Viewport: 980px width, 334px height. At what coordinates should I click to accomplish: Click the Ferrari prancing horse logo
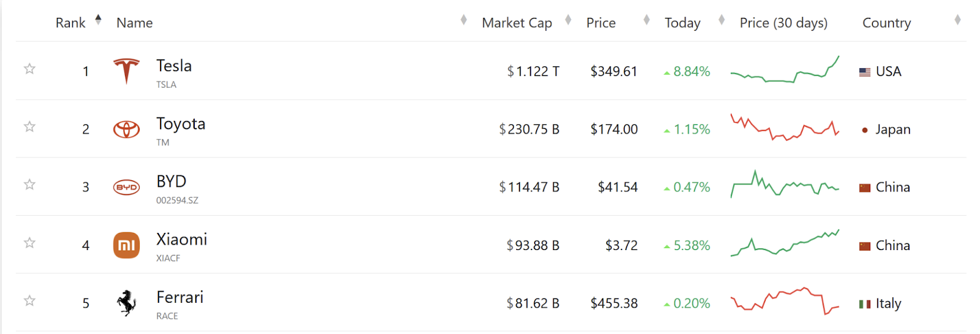[x=127, y=303]
